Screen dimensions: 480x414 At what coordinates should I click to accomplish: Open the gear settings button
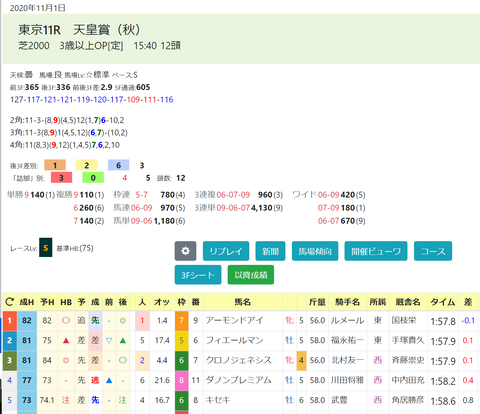coord(185,251)
